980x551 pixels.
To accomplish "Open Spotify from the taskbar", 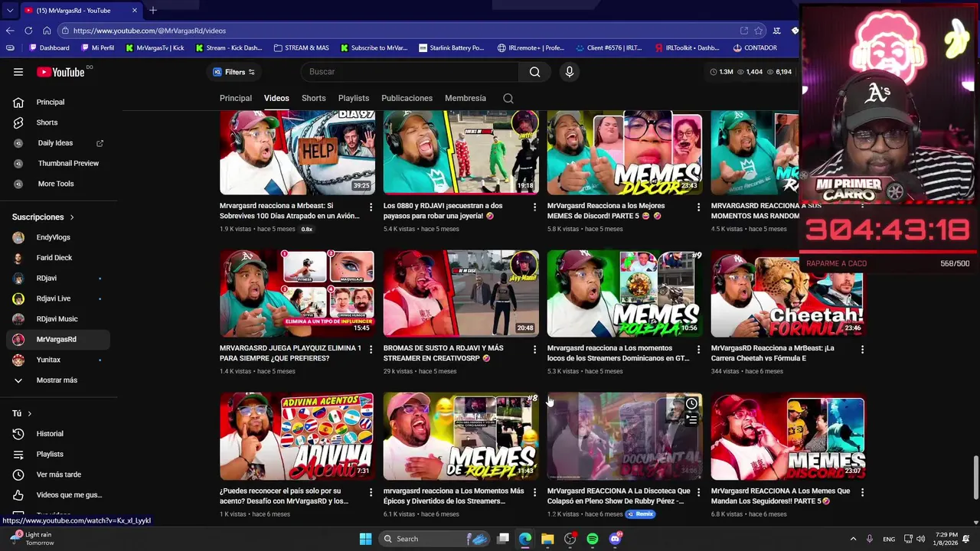I will pyautogui.click(x=593, y=539).
